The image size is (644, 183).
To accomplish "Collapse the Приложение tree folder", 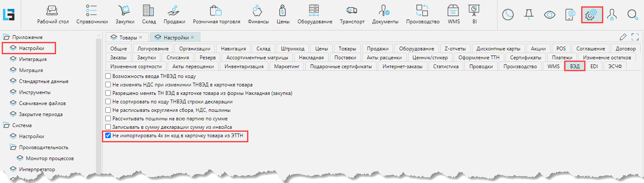I will click(x=6, y=37).
